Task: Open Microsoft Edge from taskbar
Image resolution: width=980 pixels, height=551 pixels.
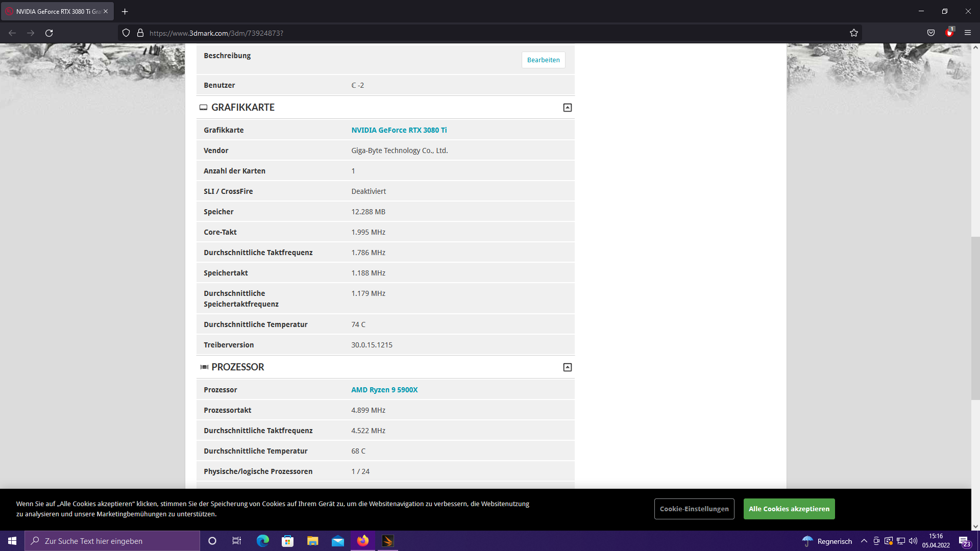Action: pos(263,541)
